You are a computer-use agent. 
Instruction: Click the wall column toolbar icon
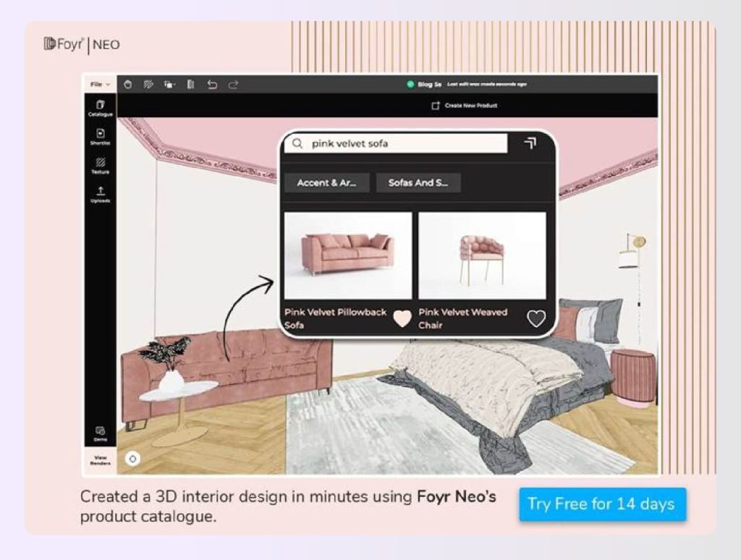[190, 85]
